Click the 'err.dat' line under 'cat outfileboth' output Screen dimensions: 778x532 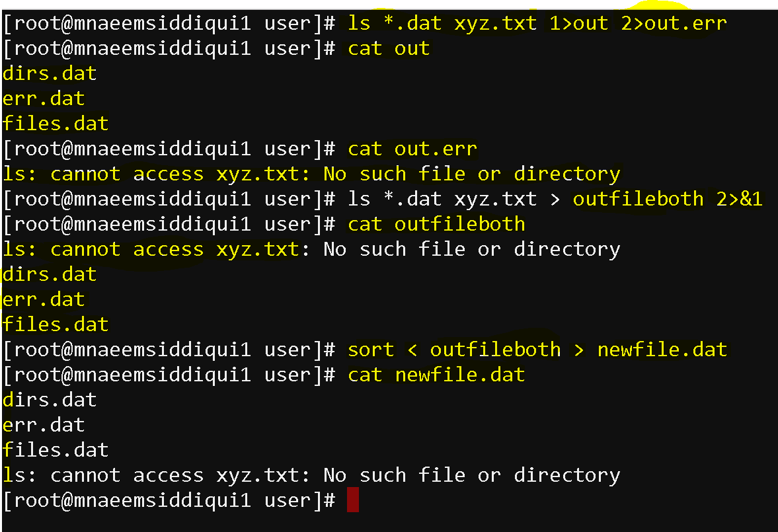44,300
